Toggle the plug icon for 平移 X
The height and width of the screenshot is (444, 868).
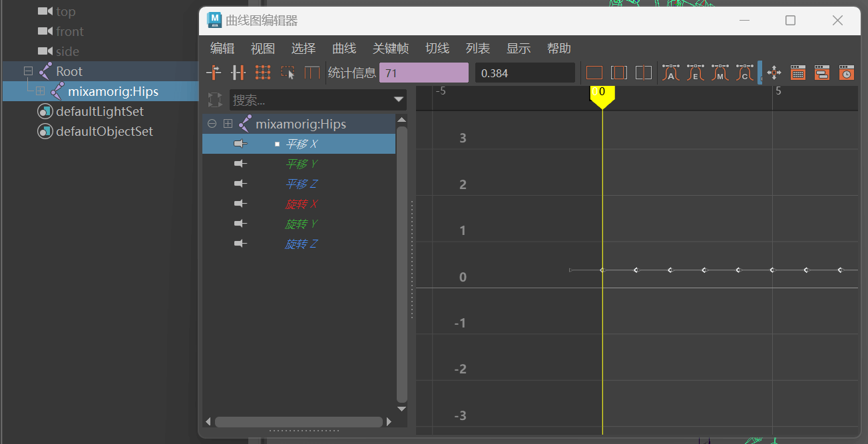240,144
